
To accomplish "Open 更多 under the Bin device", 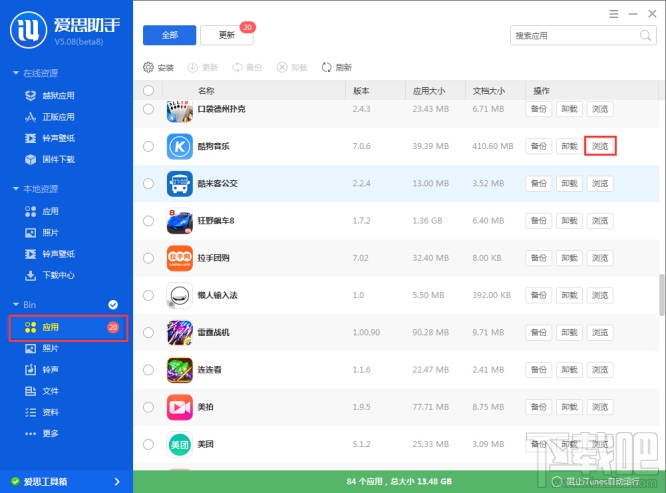I will tap(42, 433).
